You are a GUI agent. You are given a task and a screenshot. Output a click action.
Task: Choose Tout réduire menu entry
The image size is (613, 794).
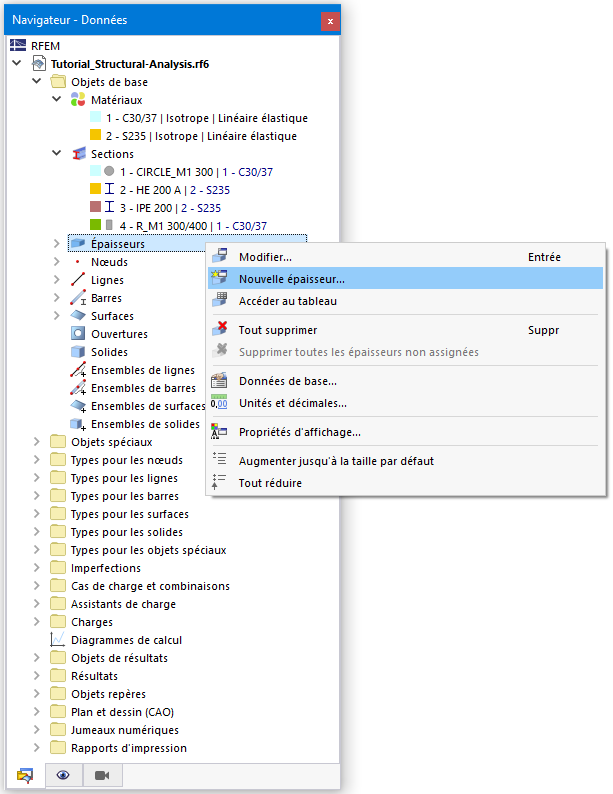pos(405,483)
